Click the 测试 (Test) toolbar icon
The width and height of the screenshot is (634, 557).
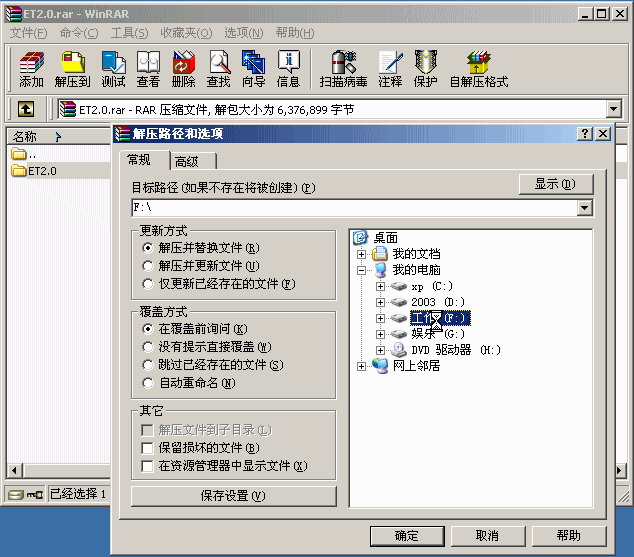click(x=113, y=68)
